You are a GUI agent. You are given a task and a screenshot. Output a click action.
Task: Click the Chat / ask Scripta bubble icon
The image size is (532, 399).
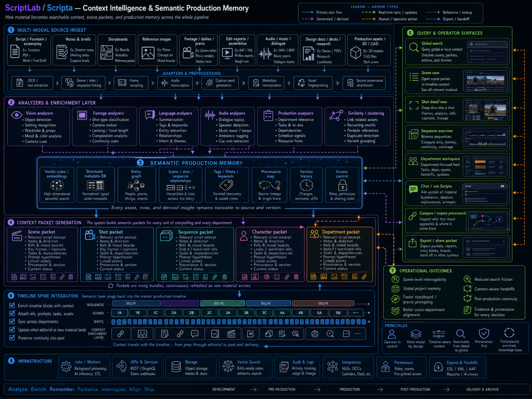(413, 189)
